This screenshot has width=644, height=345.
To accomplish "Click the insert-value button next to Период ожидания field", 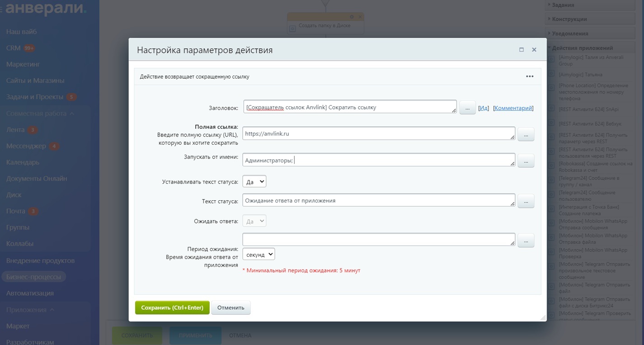I will (x=526, y=241).
